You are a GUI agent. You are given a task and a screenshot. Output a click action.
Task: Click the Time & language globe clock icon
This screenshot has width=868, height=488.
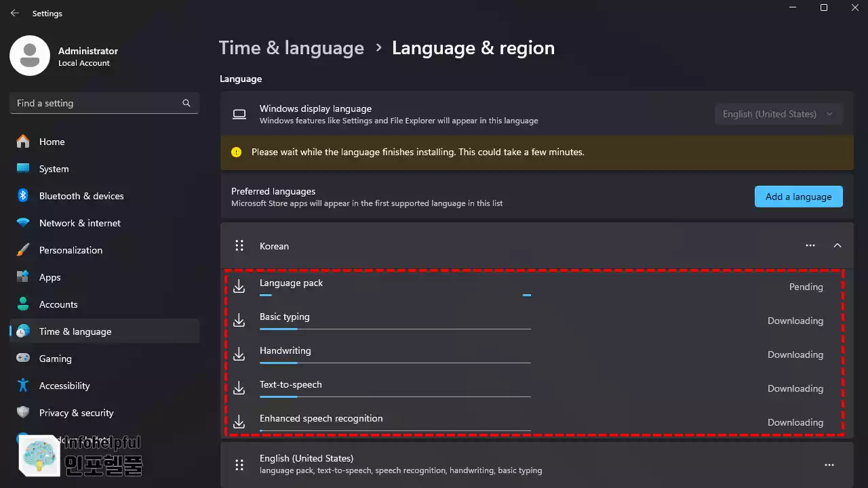23,331
